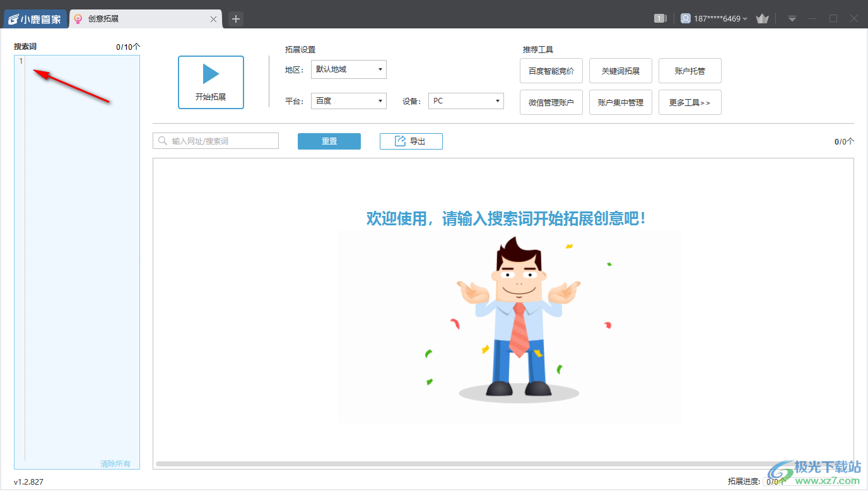Focus the 输入网址/搜索词 search field
Image resolution: width=868 pixels, height=491 pixels.
pos(216,141)
